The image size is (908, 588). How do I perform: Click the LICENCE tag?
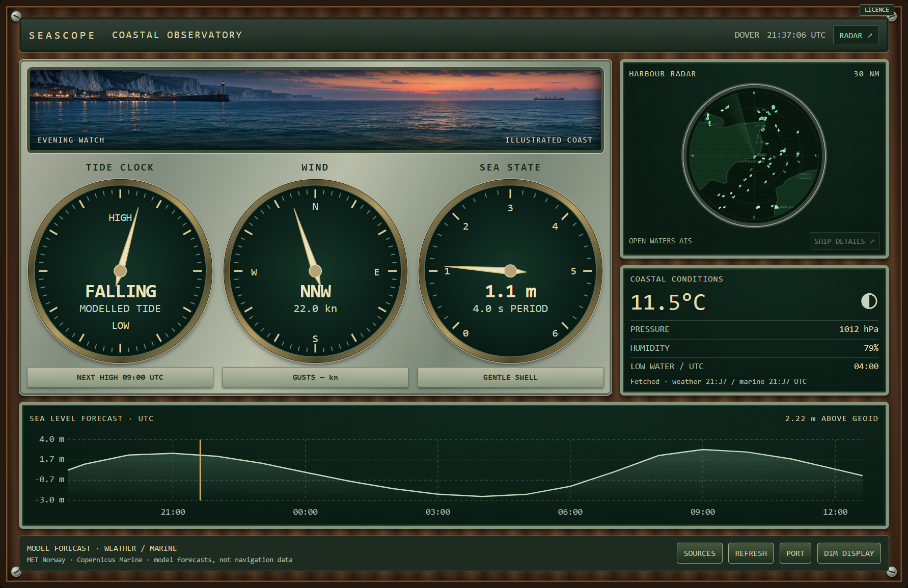click(876, 10)
